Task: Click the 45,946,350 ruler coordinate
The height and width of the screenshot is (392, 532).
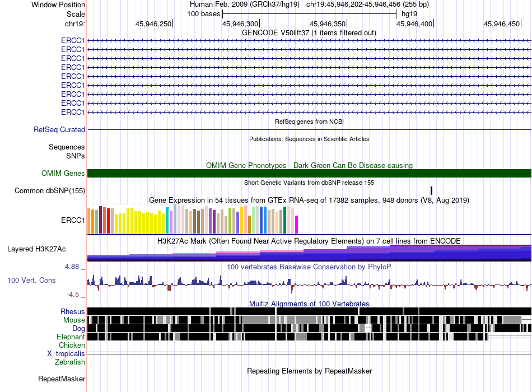Action: 328,24
